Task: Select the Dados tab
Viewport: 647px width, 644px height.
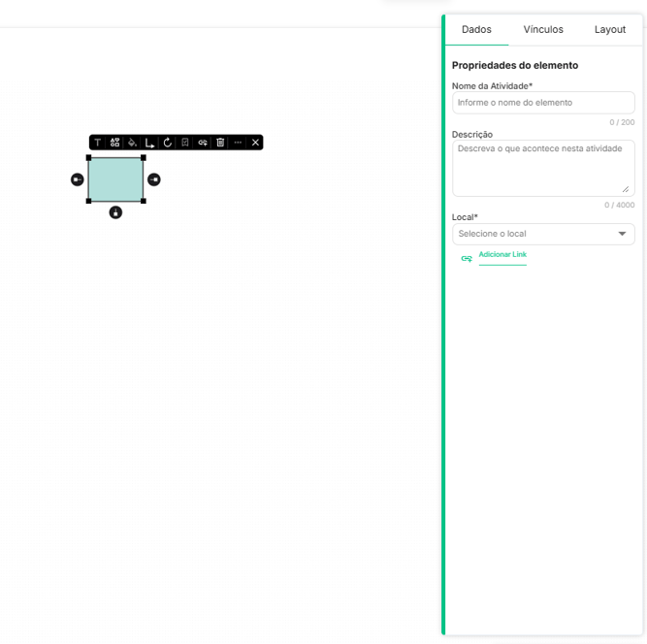Action: pyautogui.click(x=476, y=30)
